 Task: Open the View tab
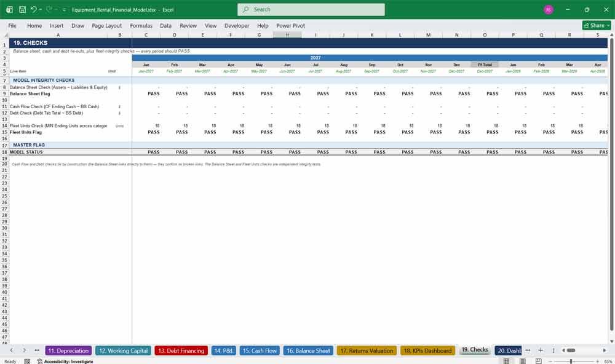point(210,25)
